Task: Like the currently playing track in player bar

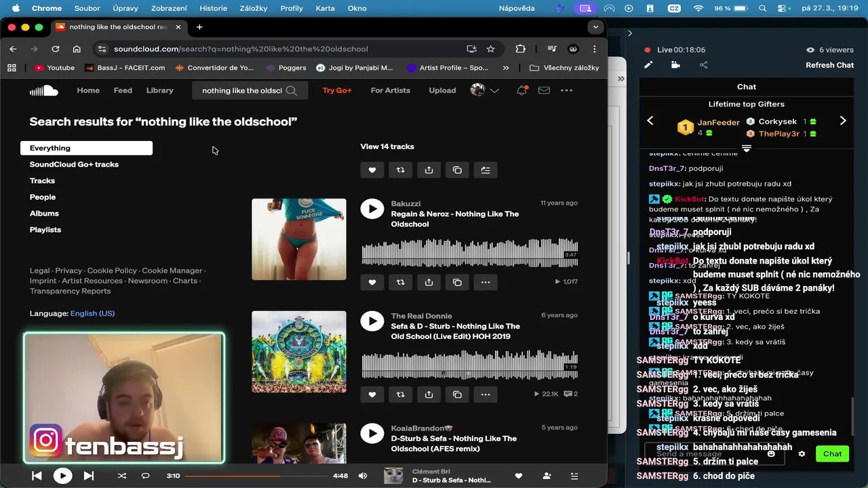Action: [x=519, y=476]
